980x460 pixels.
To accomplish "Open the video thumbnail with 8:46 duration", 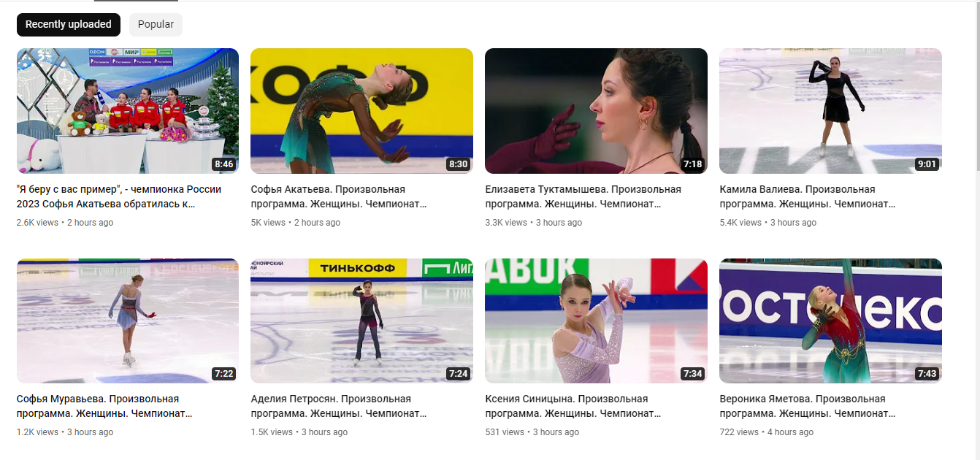I will [x=128, y=111].
